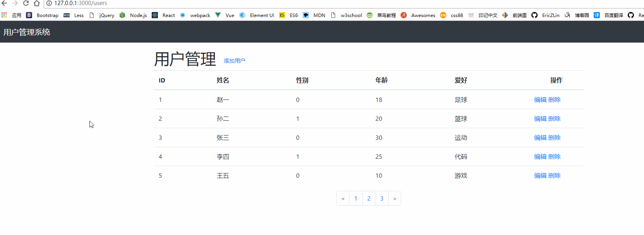
Task: Edit user 赵一 via 编辑 link
Action: click(540, 99)
